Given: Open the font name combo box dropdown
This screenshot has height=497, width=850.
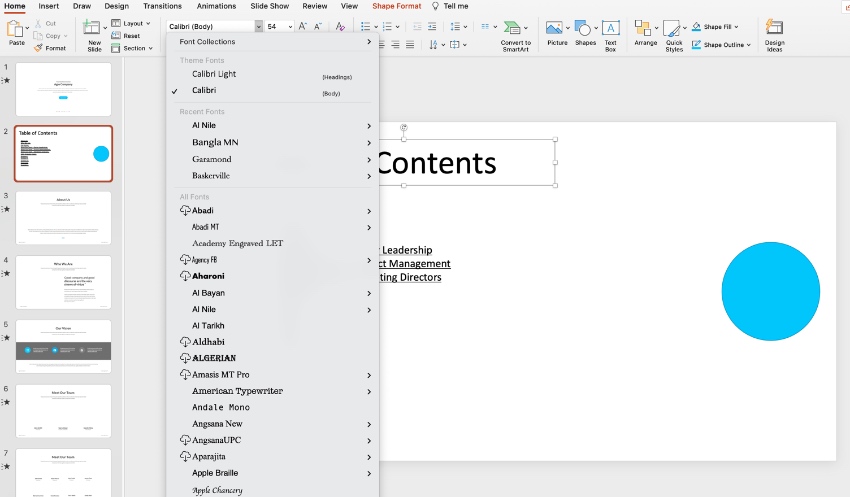Looking at the screenshot, I should [259, 26].
